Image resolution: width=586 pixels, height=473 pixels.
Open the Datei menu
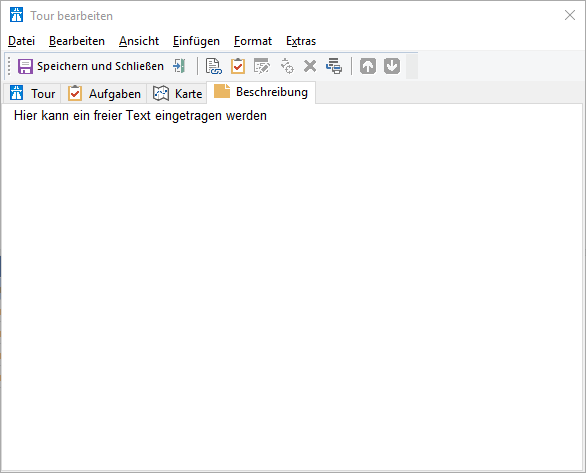pyautogui.click(x=21, y=41)
